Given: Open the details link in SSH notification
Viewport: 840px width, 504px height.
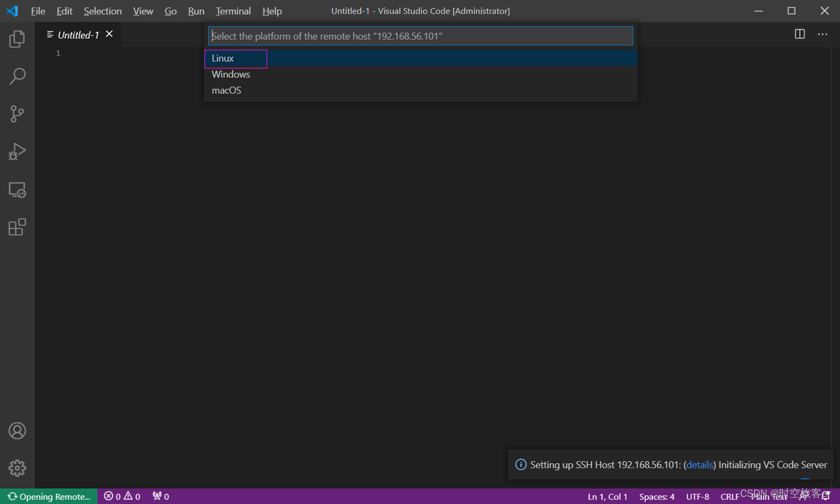Looking at the screenshot, I should 700,464.
